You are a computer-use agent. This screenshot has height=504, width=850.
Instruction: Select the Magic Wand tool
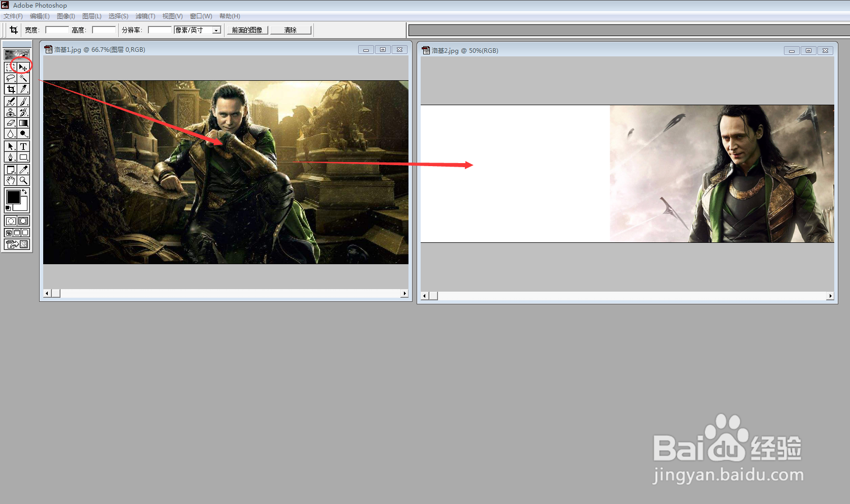(23, 78)
